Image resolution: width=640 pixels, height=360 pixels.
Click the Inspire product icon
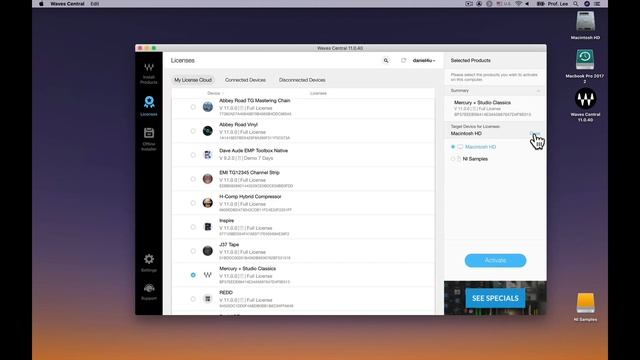point(207,227)
